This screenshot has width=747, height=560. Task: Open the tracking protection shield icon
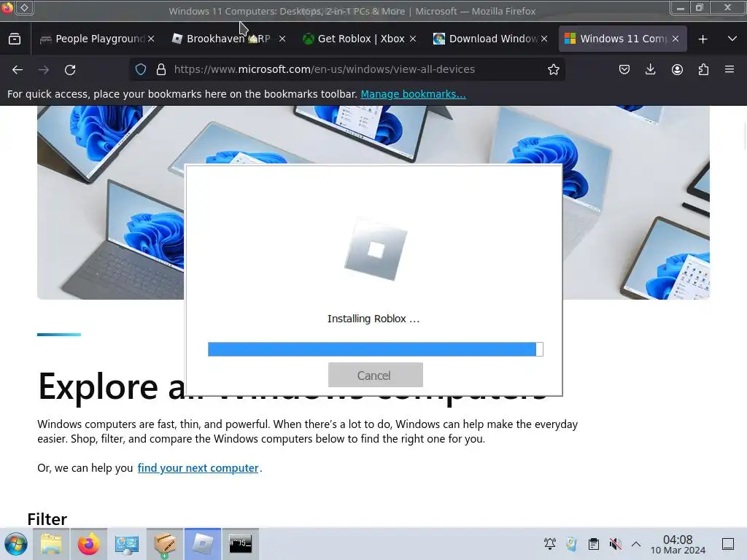click(x=141, y=69)
